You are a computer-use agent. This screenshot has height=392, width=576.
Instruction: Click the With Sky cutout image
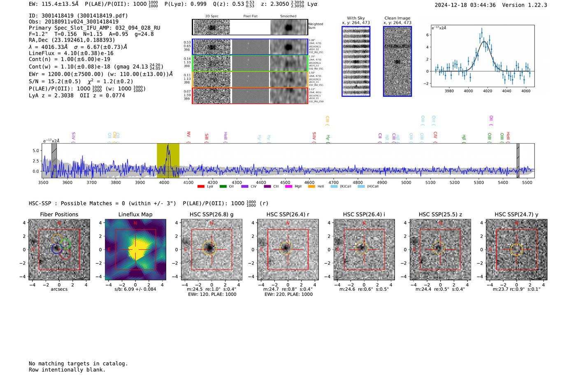356,61
